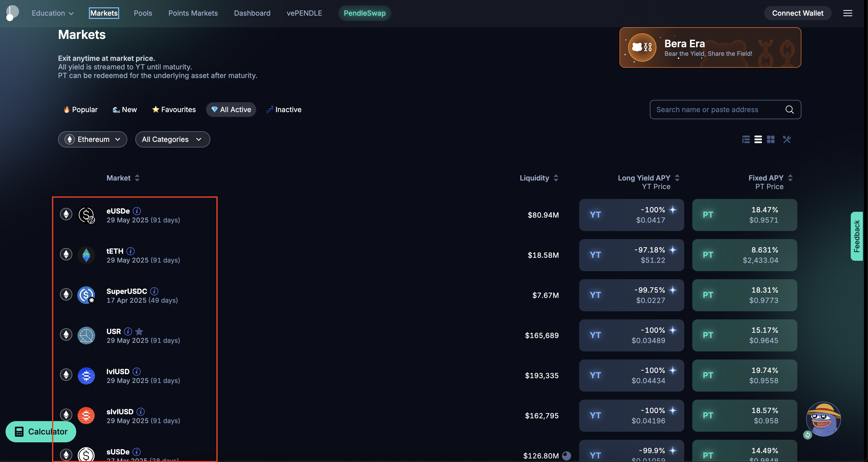Switch to the Pools tab
Viewport: 868px width, 462px height.
click(x=143, y=13)
